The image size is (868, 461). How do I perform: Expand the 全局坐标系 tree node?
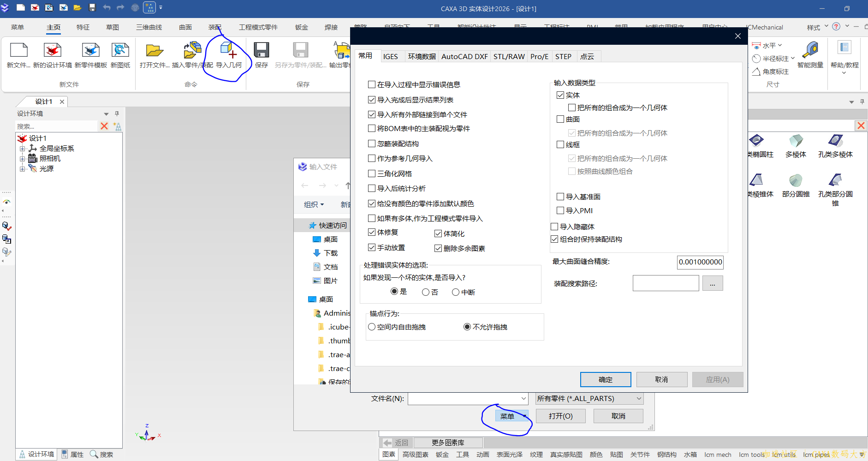[23, 148]
